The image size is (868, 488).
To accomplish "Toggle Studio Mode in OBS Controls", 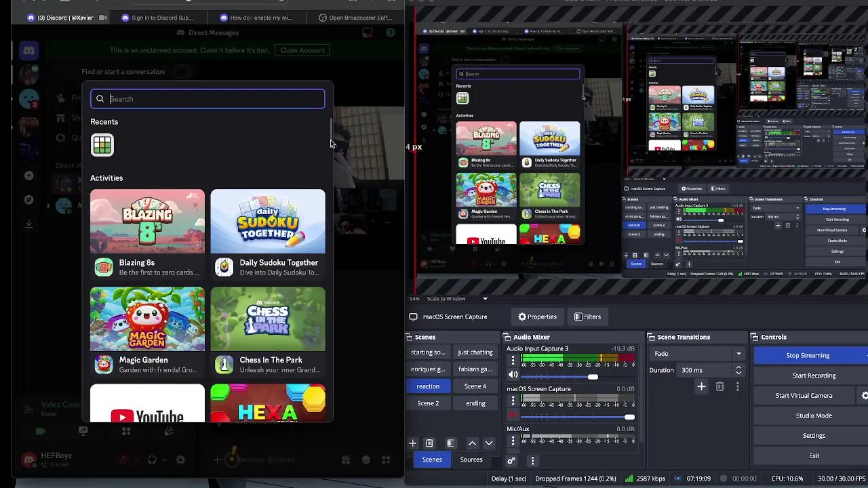I will tap(813, 415).
